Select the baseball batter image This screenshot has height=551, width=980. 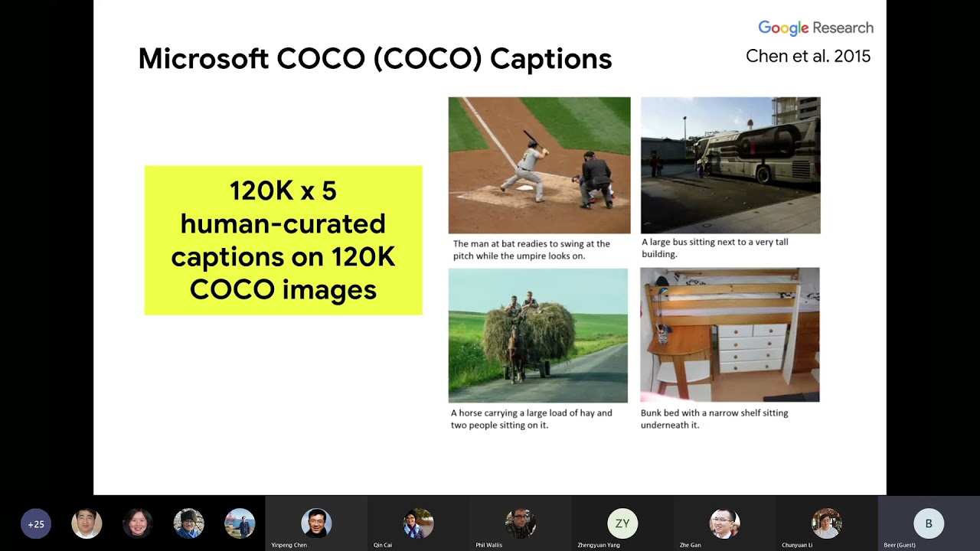coord(540,165)
